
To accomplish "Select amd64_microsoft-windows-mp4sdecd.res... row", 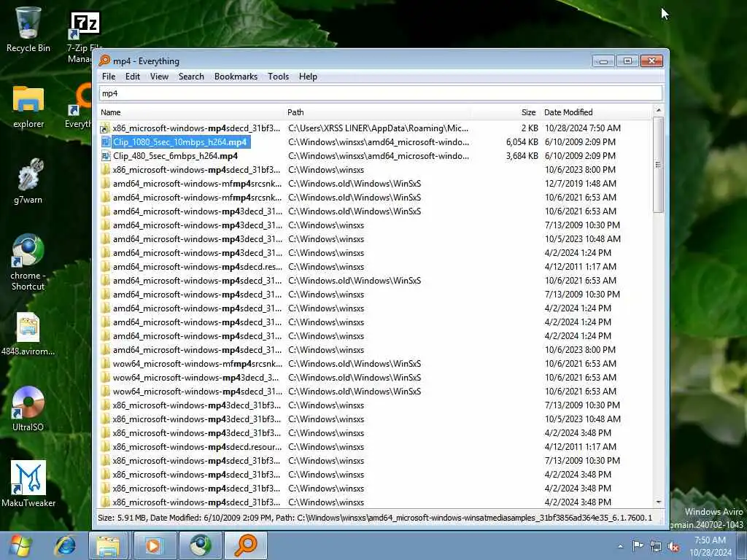I will pos(374,267).
